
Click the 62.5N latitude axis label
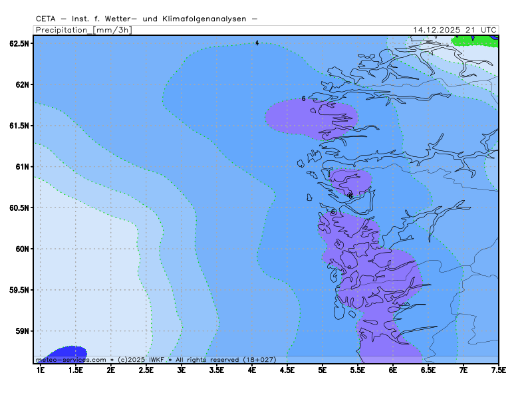coord(19,44)
